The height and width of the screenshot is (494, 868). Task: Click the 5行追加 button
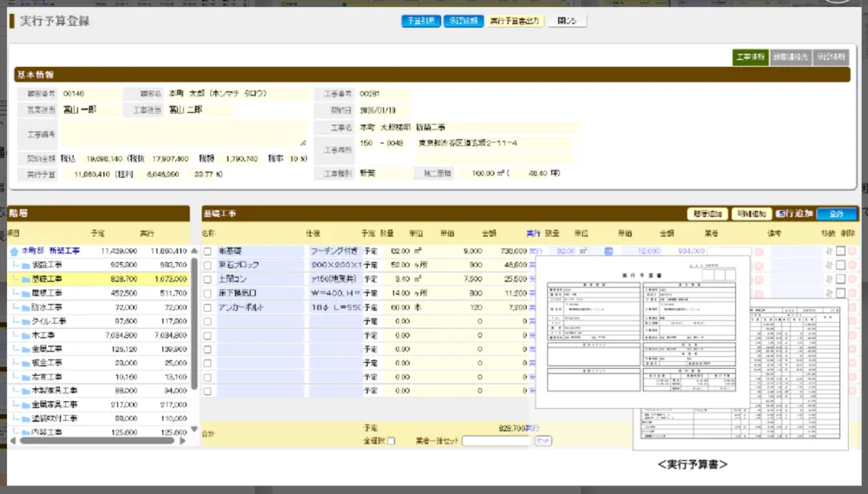click(x=794, y=214)
